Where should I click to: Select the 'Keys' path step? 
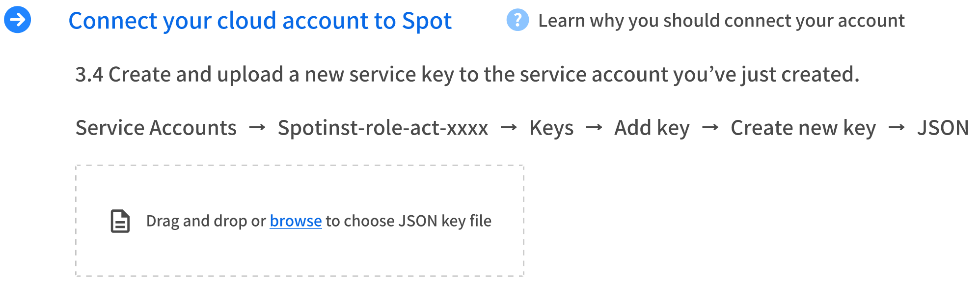click(x=551, y=128)
